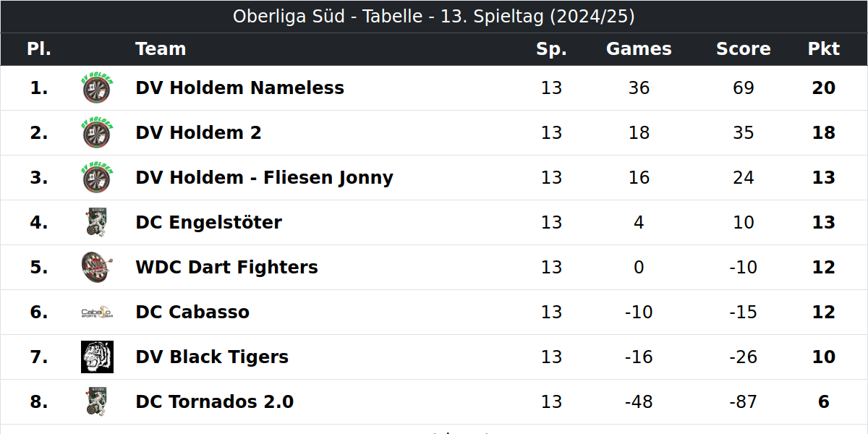Click the WDC Dart Fighters dartboard logo
The image size is (868, 434).
pyautogui.click(x=97, y=268)
